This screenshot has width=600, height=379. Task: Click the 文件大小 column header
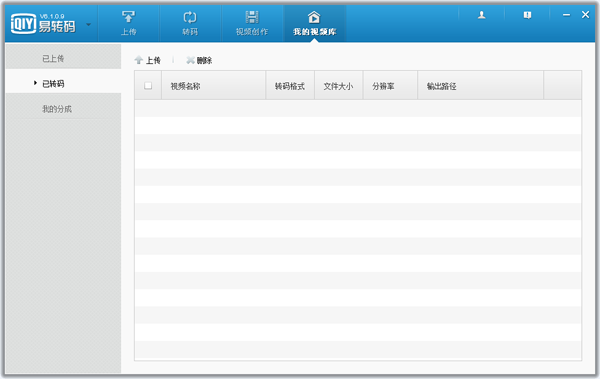(339, 86)
